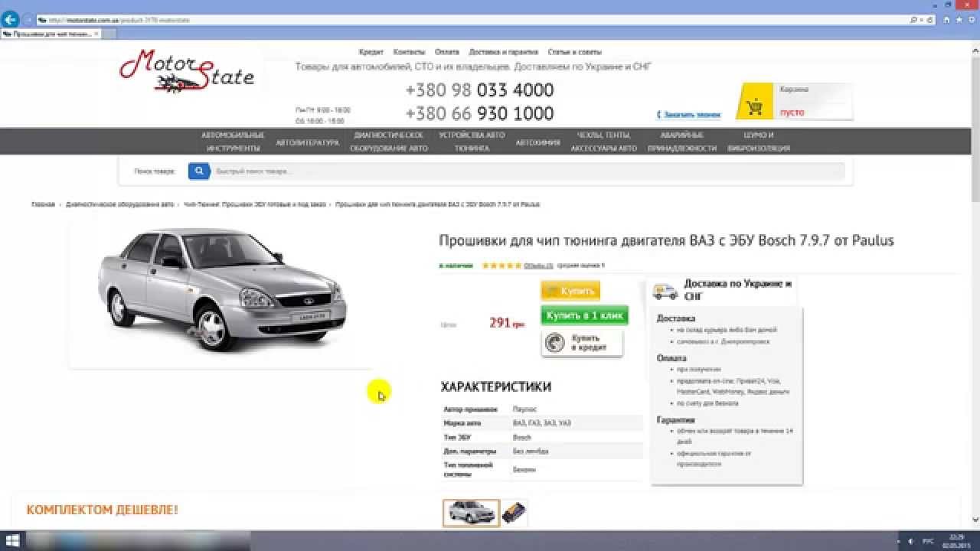Click phone number +380 98 033 4000

click(x=479, y=90)
